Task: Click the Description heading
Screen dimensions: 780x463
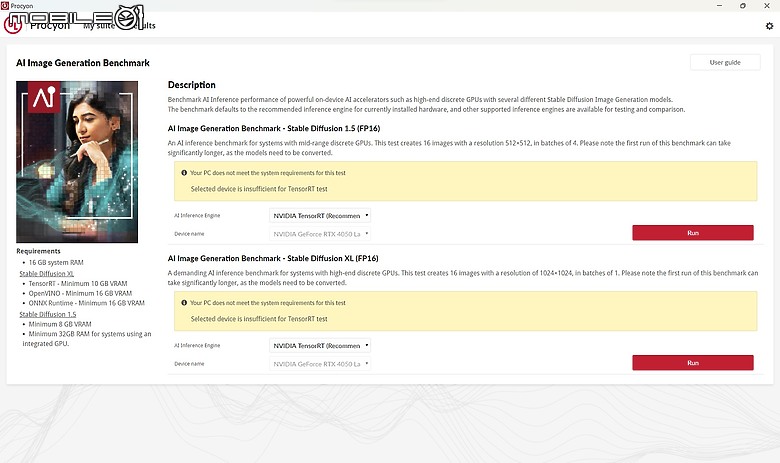Action: coord(192,85)
